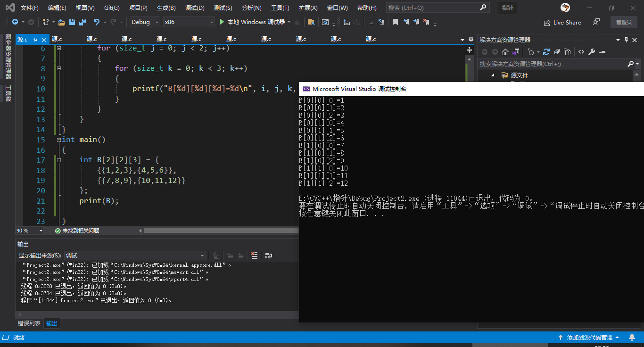Click View Code icon in Solution Explorer
Screen dimensions: 644x347
[x=581, y=52]
